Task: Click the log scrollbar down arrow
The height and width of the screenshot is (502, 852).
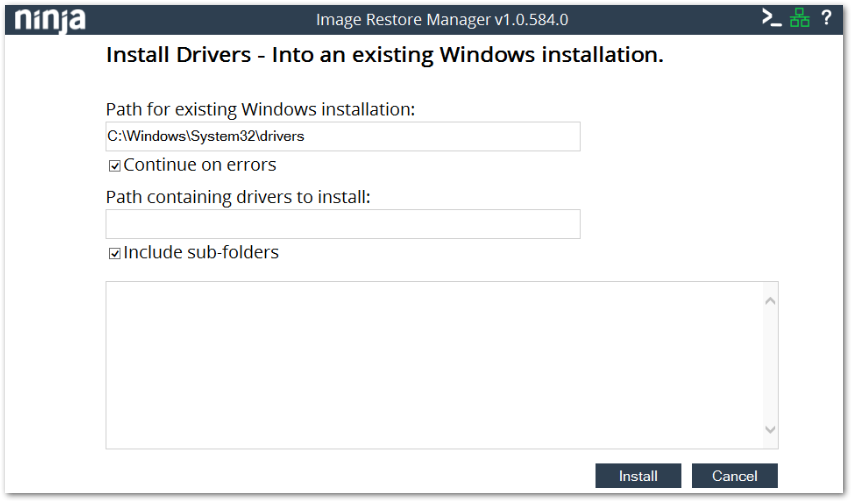Action: [770, 430]
